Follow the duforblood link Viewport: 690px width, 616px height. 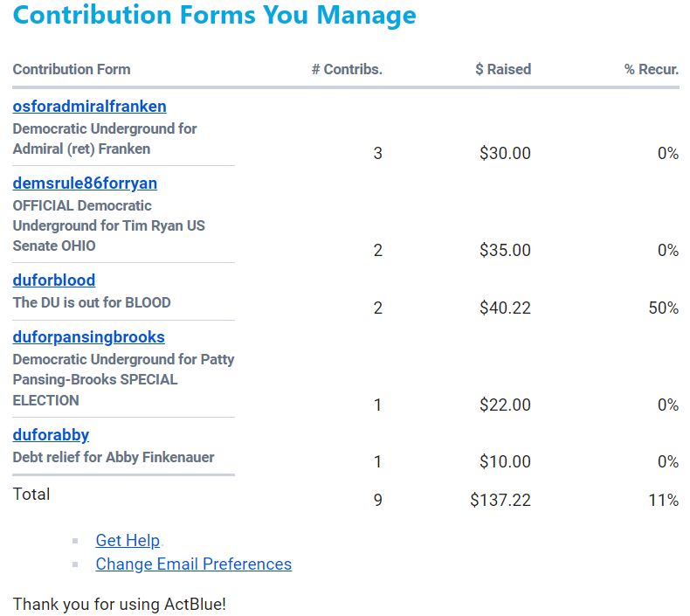tap(54, 280)
